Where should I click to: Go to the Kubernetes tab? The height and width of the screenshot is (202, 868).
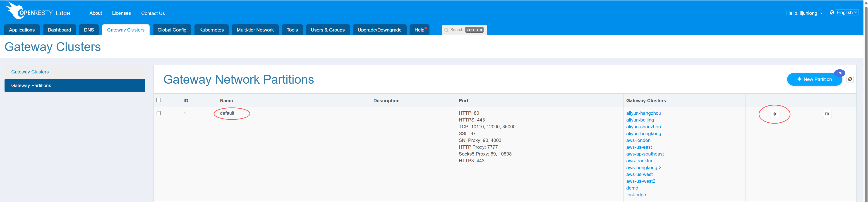pos(211,30)
